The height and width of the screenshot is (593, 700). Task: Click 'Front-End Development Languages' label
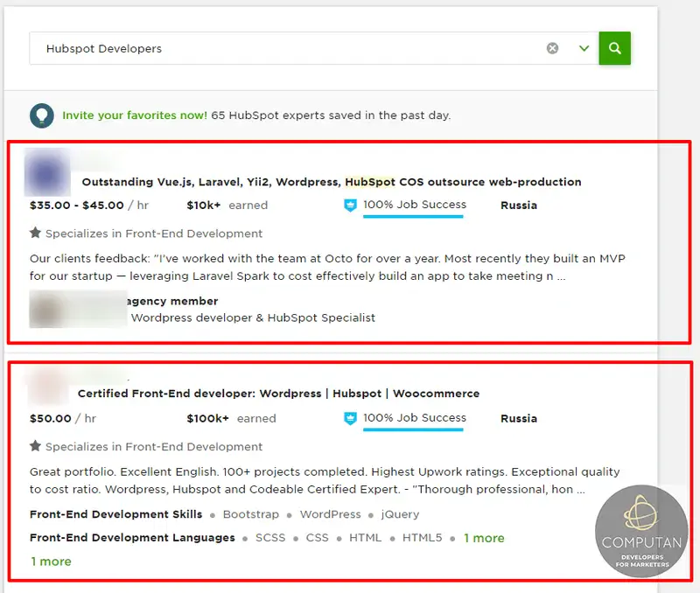(x=132, y=538)
